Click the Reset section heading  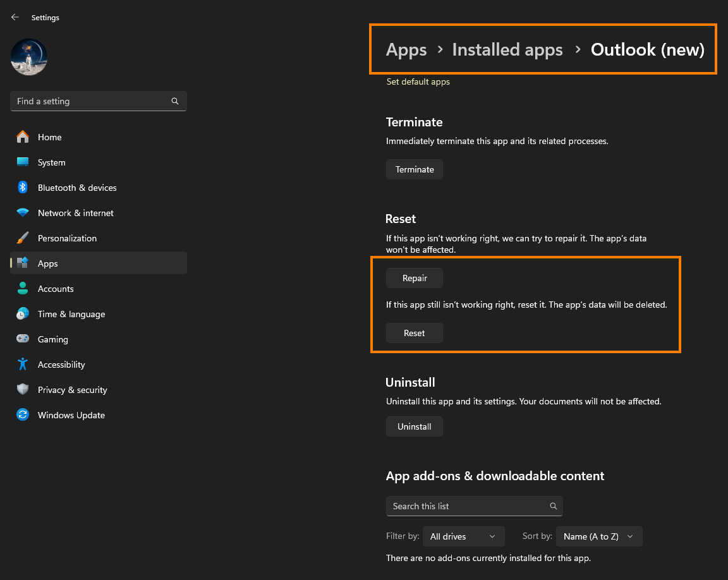(x=401, y=219)
